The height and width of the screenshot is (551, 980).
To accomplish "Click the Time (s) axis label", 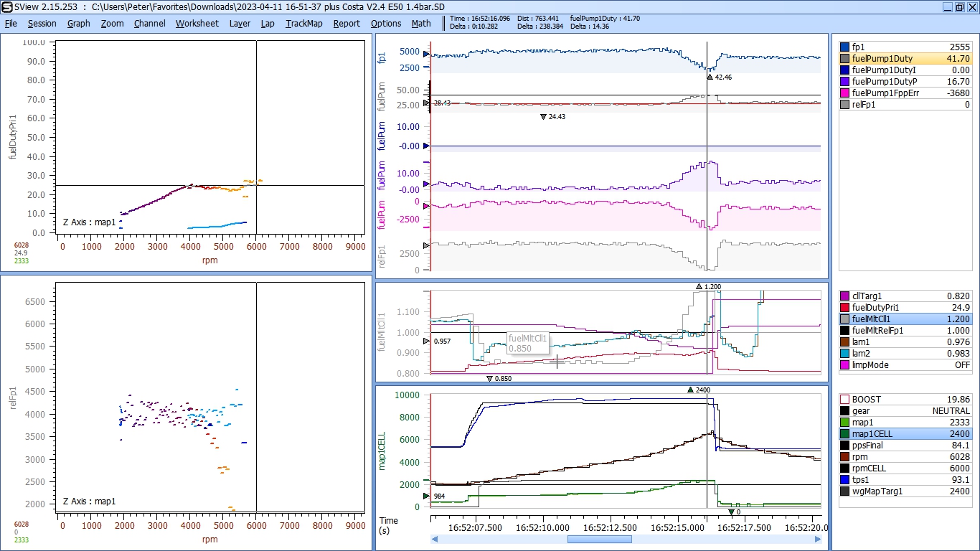I will tap(388, 525).
